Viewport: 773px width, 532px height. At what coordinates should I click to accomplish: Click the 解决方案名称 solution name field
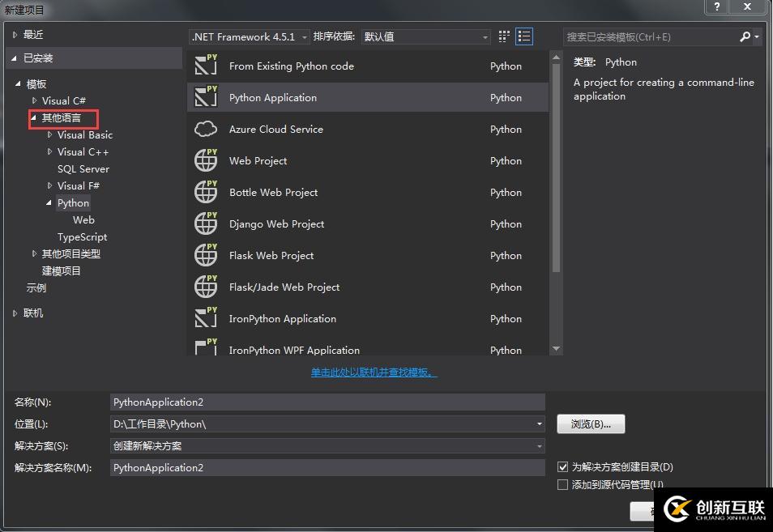(327, 467)
